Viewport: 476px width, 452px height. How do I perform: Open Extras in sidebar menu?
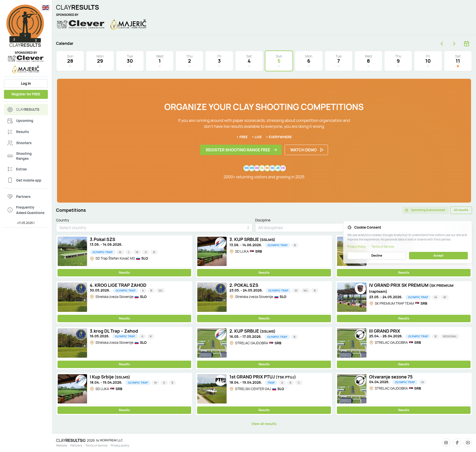(26, 169)
